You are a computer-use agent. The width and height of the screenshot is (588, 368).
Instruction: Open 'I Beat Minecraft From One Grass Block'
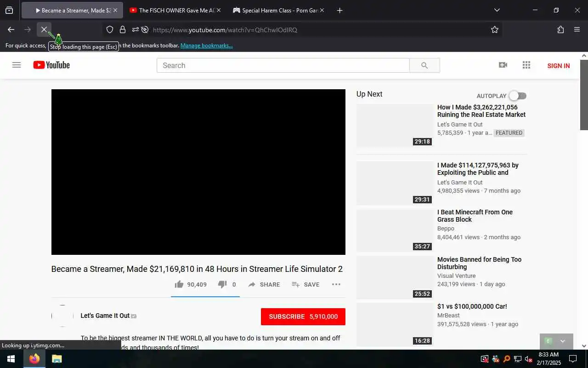pyautogui.click(x=475, y=216)
